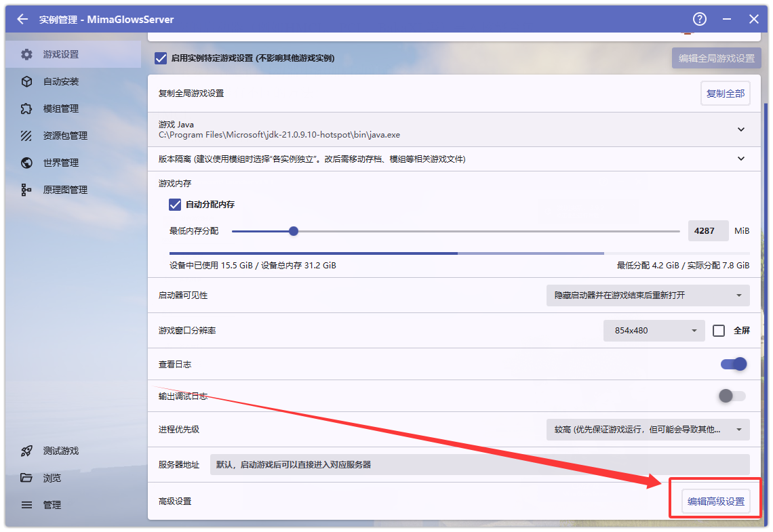Click the 最低内存分配 slider handle
Viewport: 773px width, 532px height.
pyautogui.click(x=294, y=231)
